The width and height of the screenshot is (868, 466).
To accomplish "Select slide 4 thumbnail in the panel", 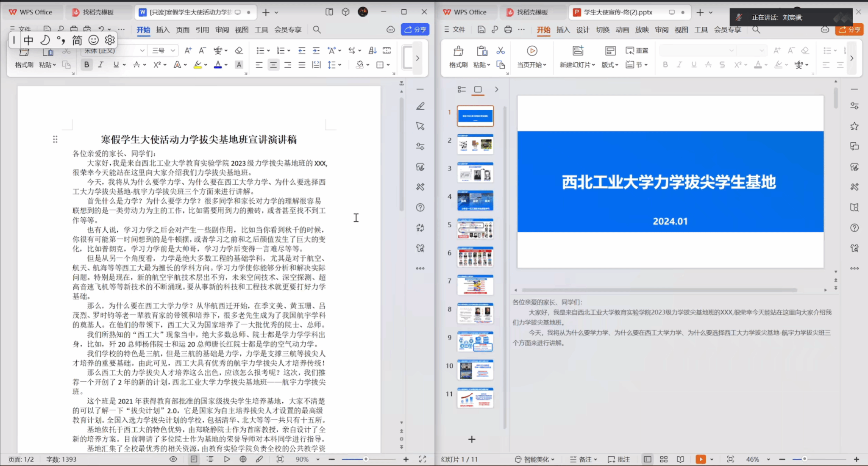I will 475,200.
